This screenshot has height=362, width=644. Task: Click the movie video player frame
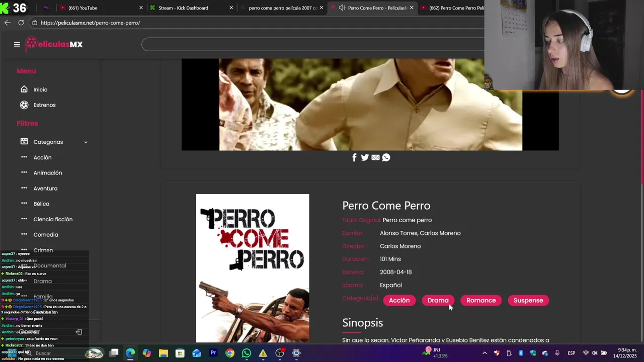pos(370,105)
